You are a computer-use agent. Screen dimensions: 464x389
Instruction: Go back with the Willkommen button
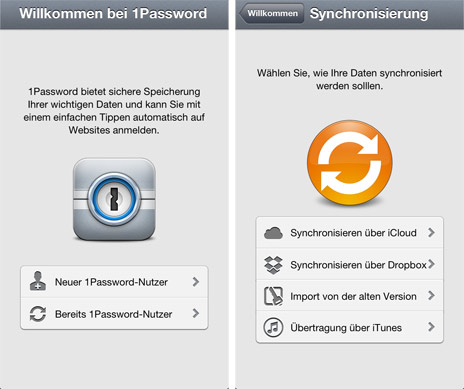(271, 13)
